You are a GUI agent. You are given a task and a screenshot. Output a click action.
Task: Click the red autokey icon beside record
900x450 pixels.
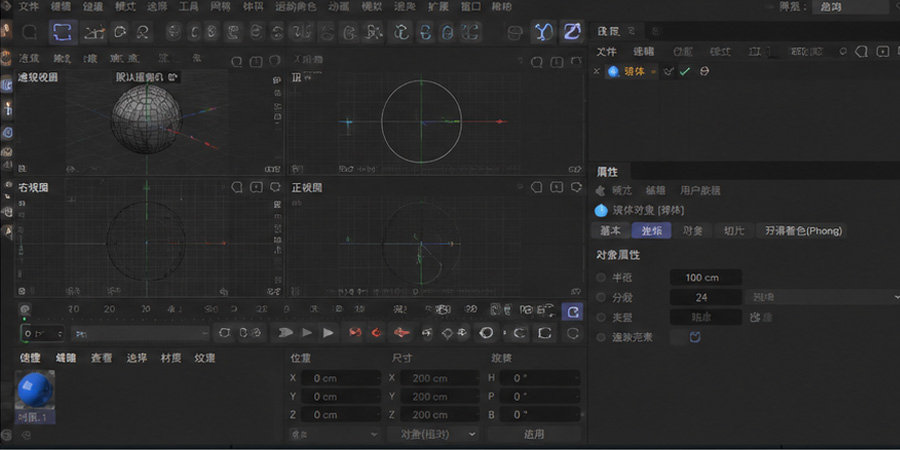pos(377,332)
